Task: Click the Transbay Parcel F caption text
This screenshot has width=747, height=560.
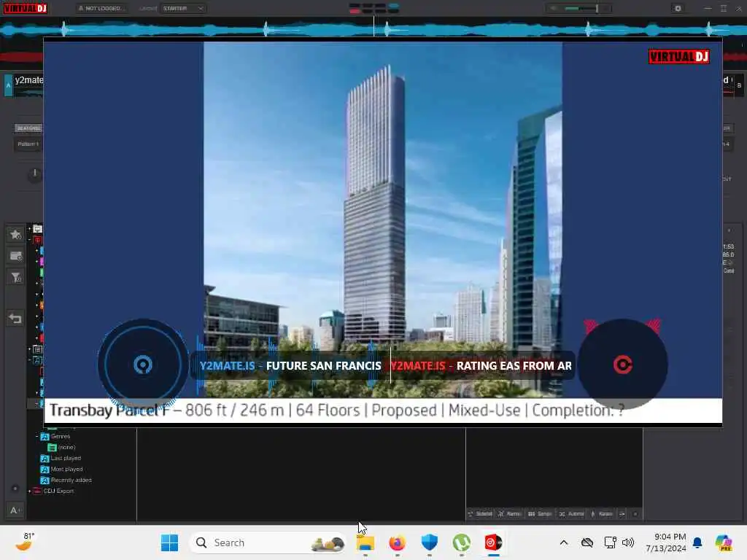Action: click(337, 411)
